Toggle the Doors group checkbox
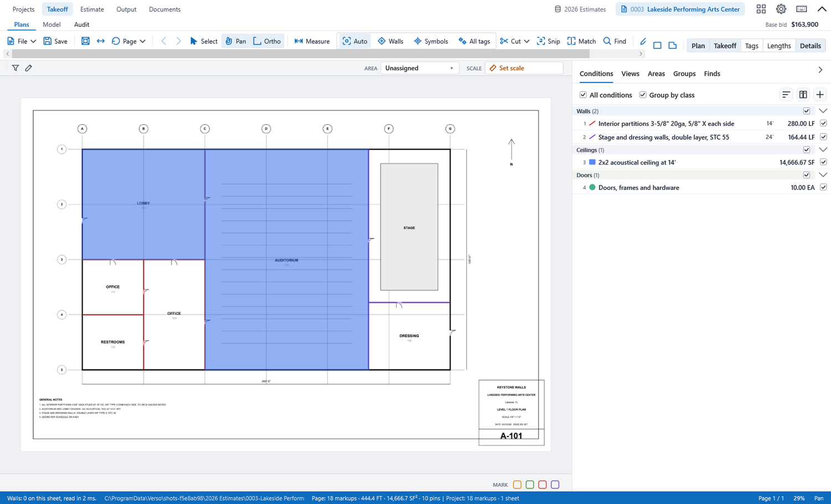Image resolution: width=831 pixels, height=504 pixels. (x=807, y=175)
